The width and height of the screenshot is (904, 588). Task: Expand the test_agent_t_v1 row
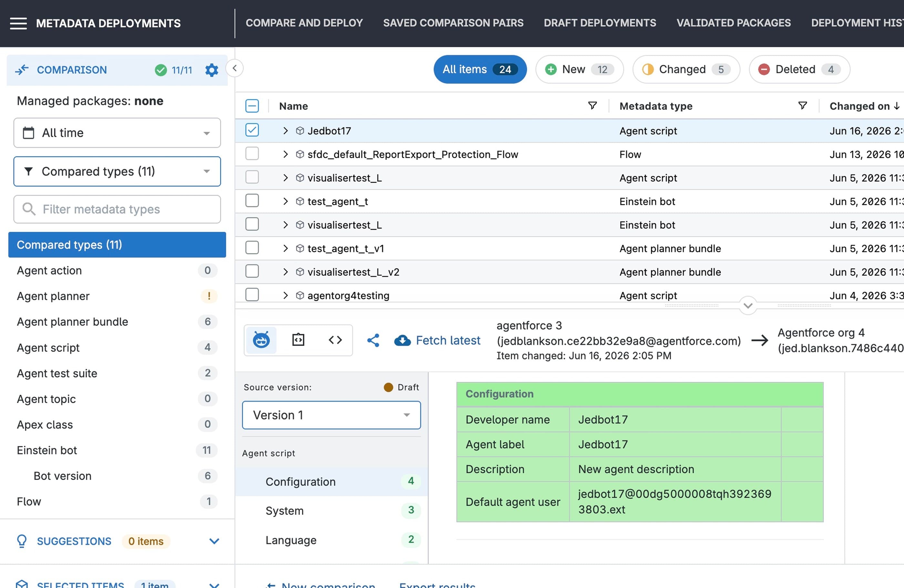[285, 248]
